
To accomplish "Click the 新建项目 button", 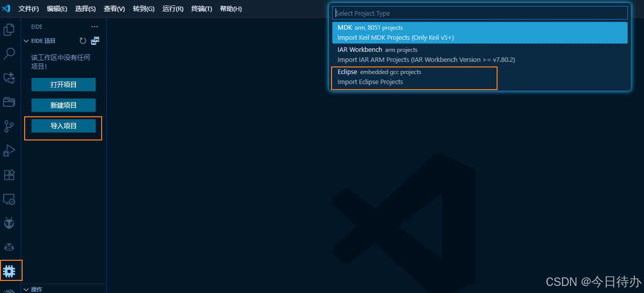I will [63, 105].
